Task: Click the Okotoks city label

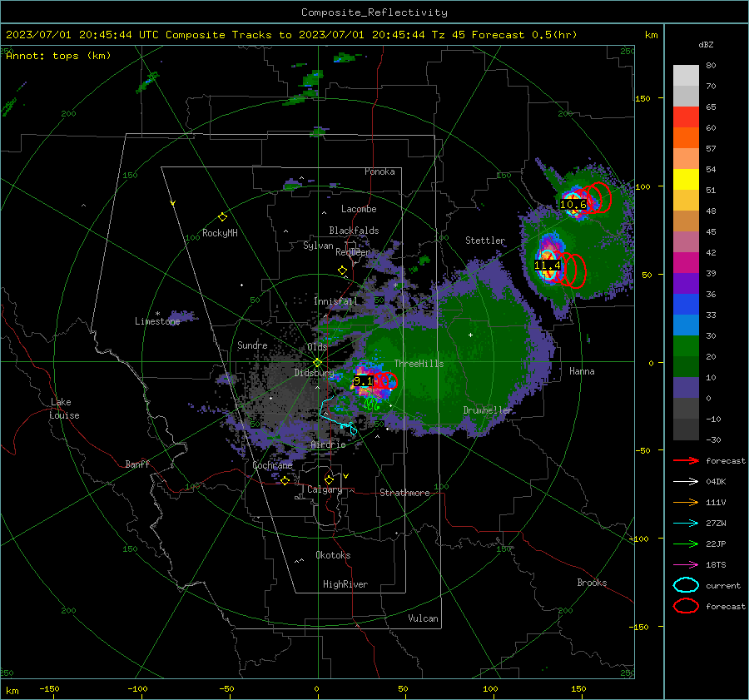Action: [x=333, y=555]
